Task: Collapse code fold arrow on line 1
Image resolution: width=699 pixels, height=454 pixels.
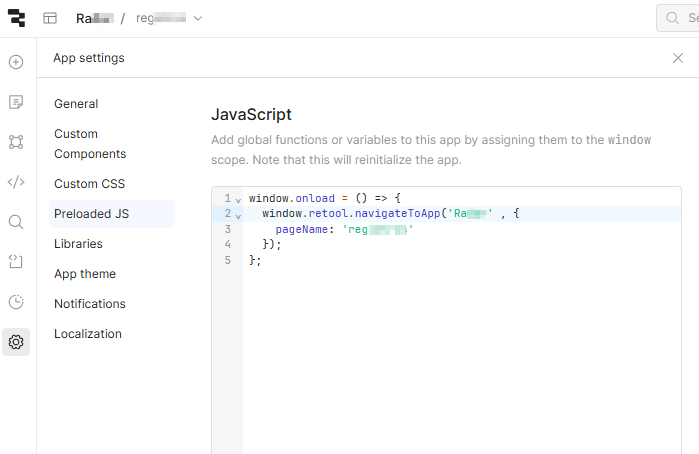Action: (x=238, y=199)
